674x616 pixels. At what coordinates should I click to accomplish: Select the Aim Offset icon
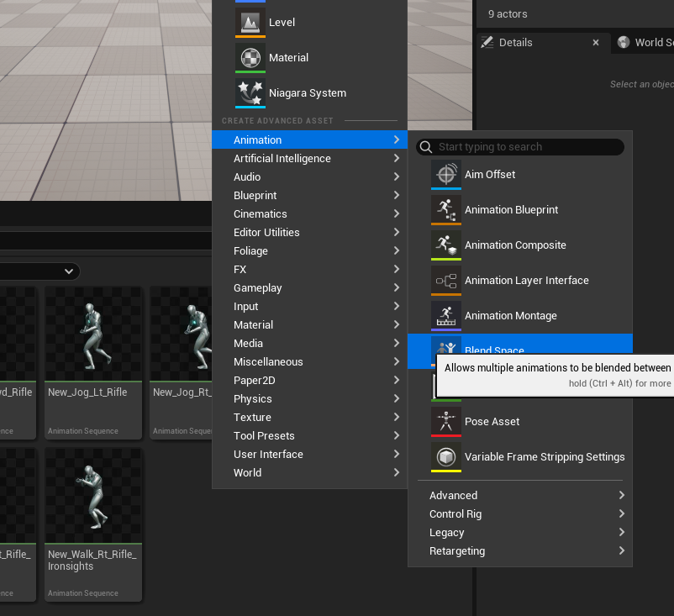click(x=445, y=174)
